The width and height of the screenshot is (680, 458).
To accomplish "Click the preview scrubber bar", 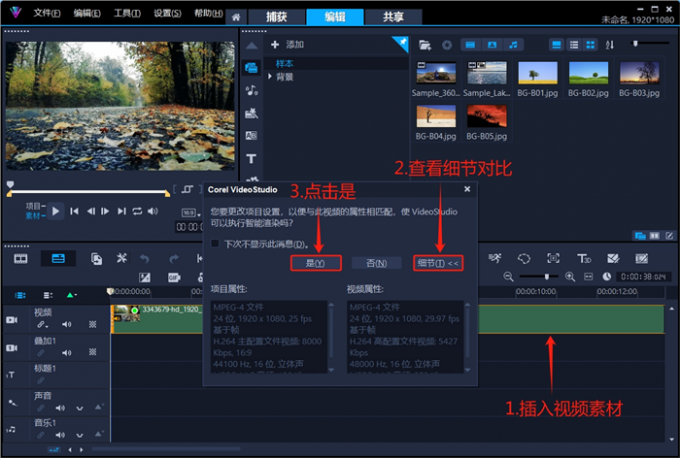I will pyautogui.click(x=88, y=192).
